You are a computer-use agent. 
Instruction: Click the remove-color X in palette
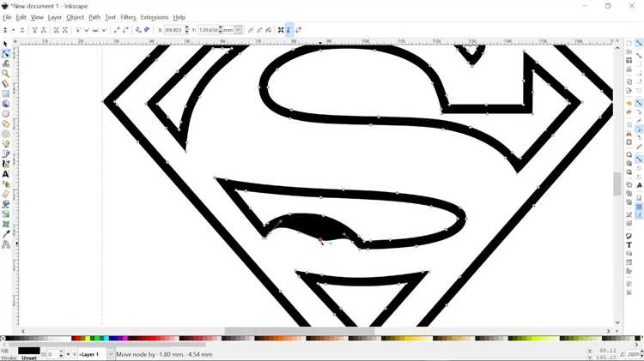[3, 339]
